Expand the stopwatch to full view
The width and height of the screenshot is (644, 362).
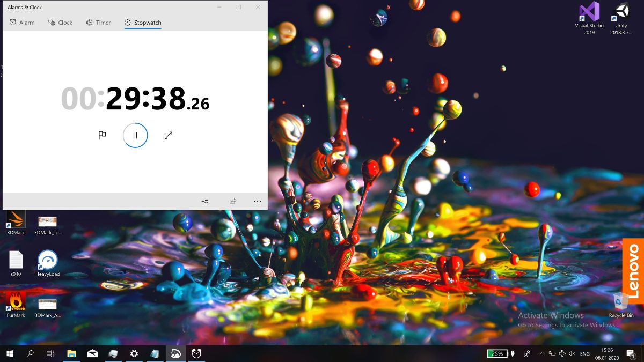tap(169, 136)
